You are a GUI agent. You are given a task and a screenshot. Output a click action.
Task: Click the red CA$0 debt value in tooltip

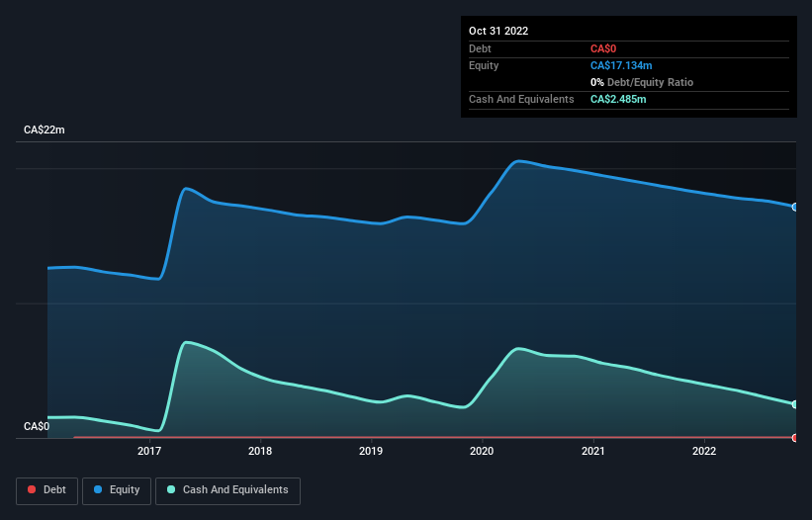603,48
